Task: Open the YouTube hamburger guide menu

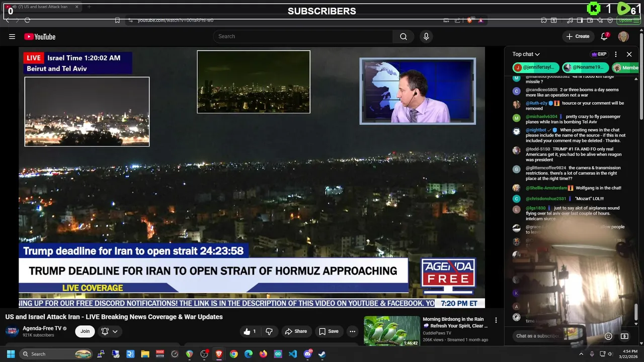Action: (12, 36)
